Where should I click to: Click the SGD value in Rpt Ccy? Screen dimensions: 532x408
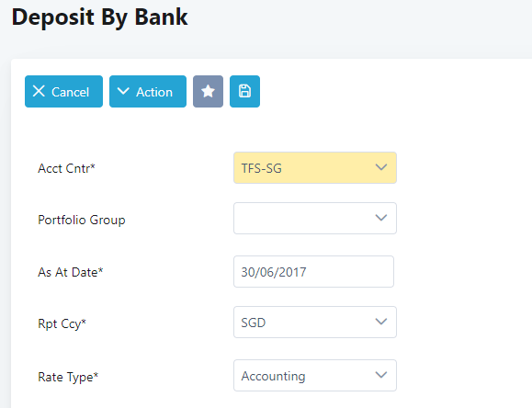[x=253, y=323]
